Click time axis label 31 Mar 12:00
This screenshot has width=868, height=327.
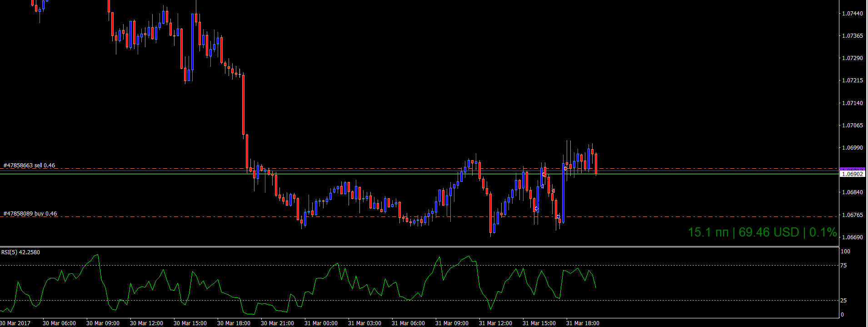[x=496, y=323]
